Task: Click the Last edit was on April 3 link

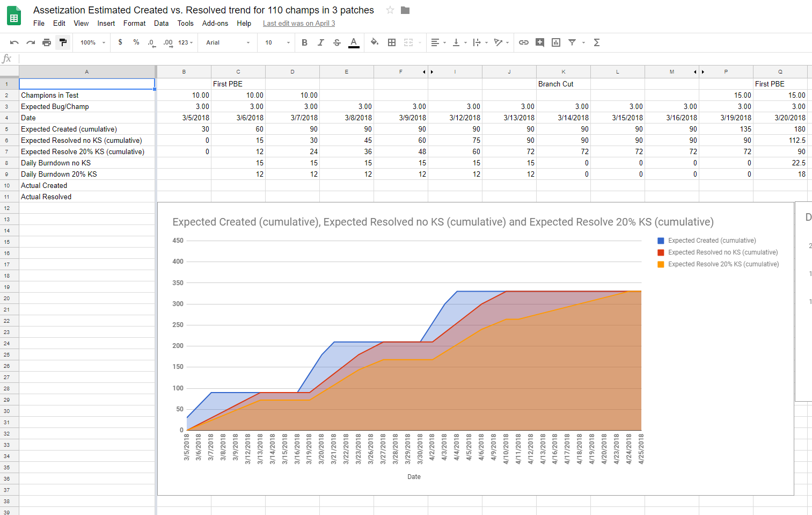Action: click(x=299, y=23)
